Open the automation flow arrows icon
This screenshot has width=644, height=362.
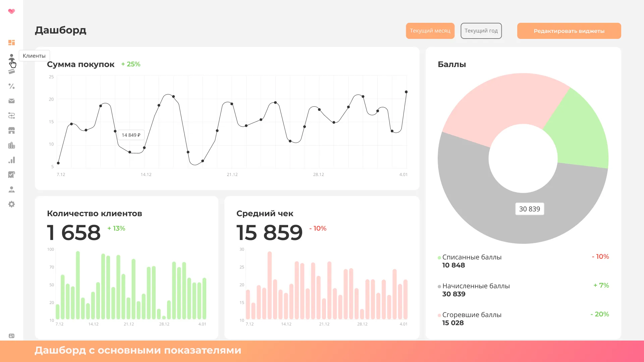(11, 116)
